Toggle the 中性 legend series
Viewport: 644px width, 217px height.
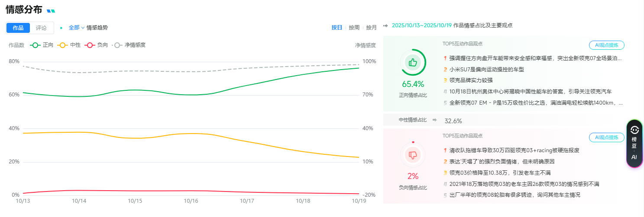click(x=69, y=45)
